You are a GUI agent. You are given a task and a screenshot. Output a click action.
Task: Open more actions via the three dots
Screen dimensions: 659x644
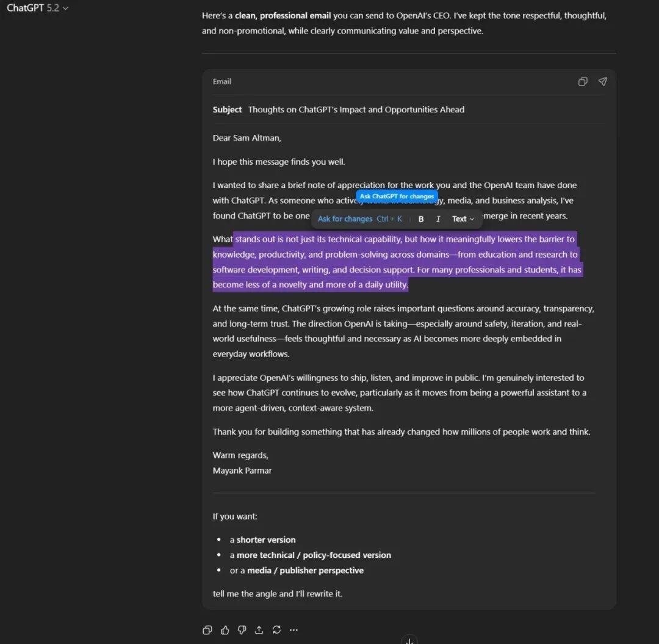click(x=293, y=630)
